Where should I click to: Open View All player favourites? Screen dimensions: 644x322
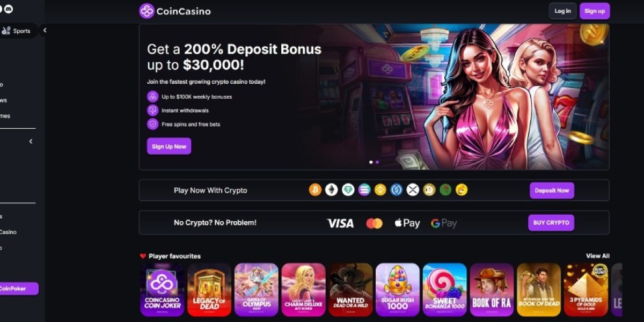[597, 256]
